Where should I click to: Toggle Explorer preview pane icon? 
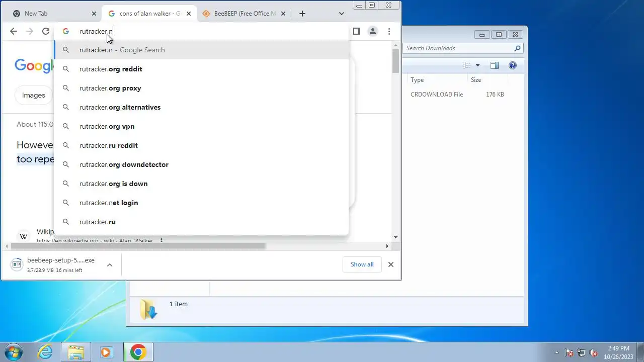pos(495,65)
